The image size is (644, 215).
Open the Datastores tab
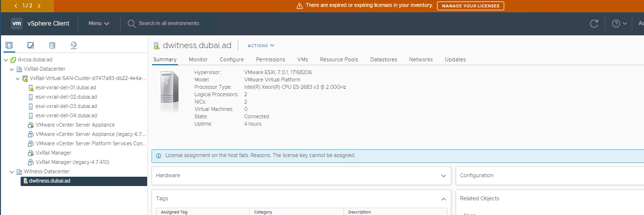tap(384, 59)
